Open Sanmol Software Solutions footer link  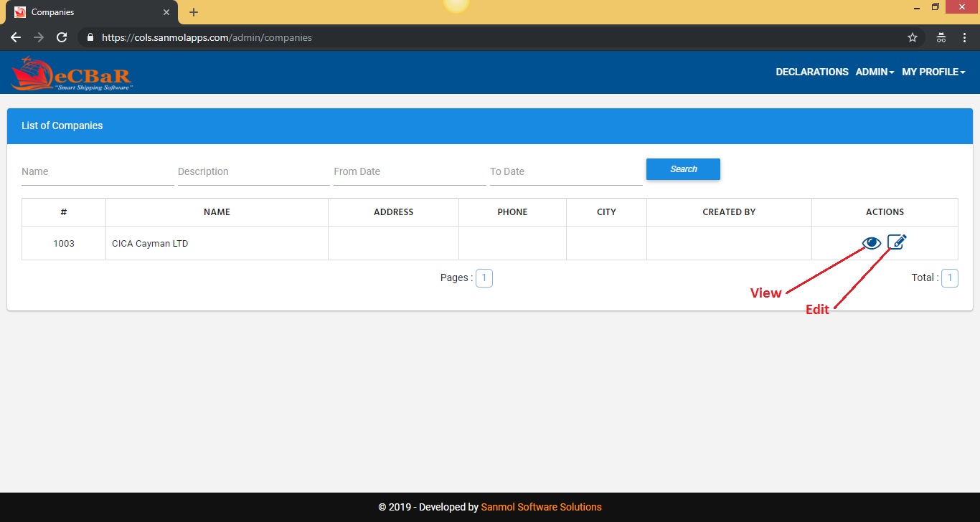pyautogui.click(x=541, y=507)
